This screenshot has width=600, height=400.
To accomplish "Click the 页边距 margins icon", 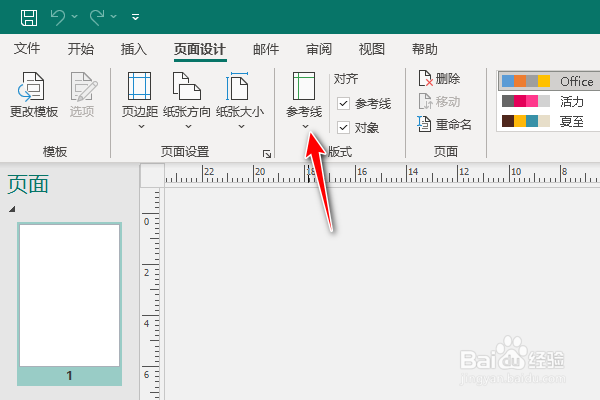I will [139, 86].
